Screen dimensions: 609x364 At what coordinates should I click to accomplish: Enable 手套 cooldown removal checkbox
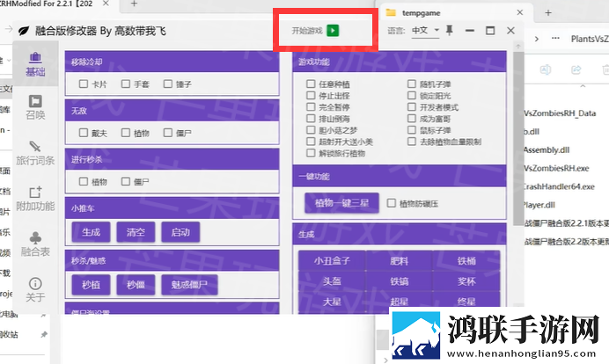point(126,84)
